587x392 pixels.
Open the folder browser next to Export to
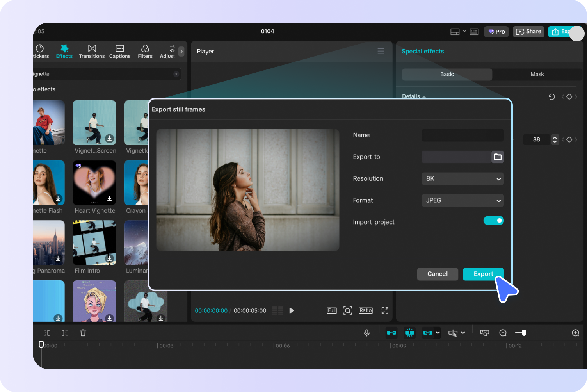tap(498, 157)
